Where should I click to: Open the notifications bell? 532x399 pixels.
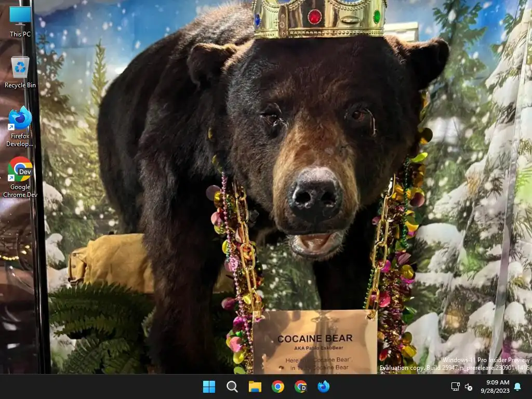pyautogui.click(x=518, y=387)
